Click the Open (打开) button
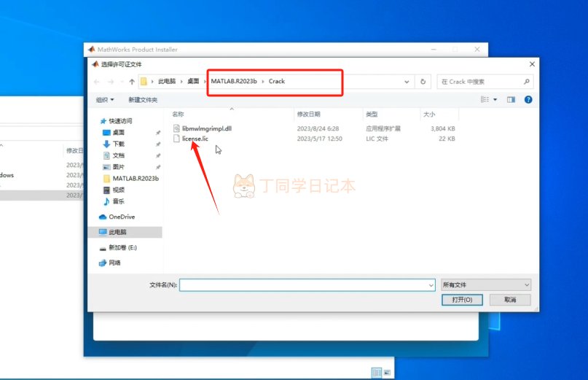 pos(462,300)
